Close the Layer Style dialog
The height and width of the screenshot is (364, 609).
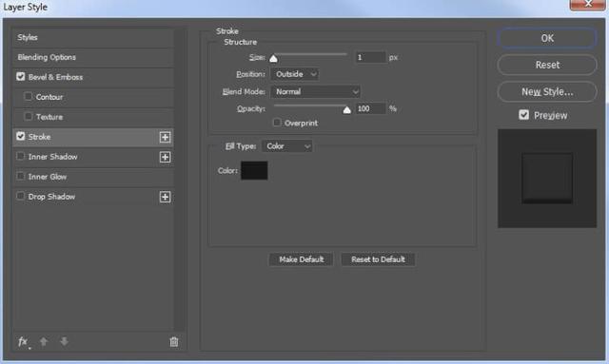click(x=588, y=4)
